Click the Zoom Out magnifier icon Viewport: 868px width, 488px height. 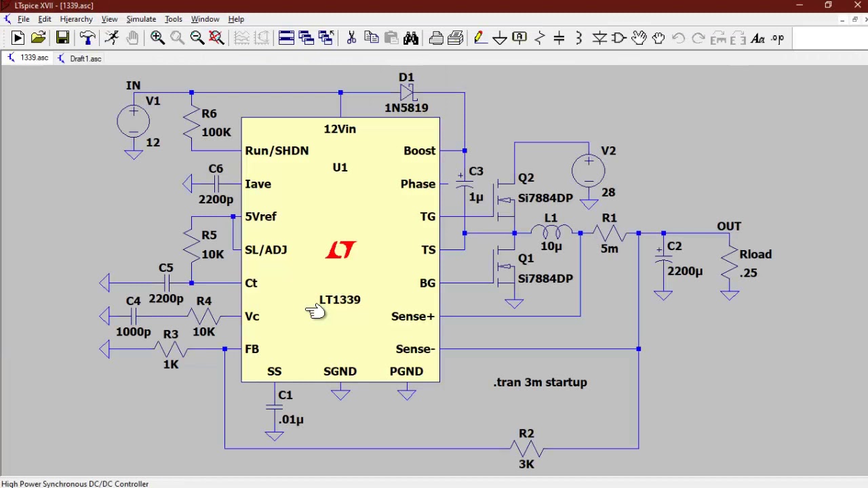tap(197, 39)
